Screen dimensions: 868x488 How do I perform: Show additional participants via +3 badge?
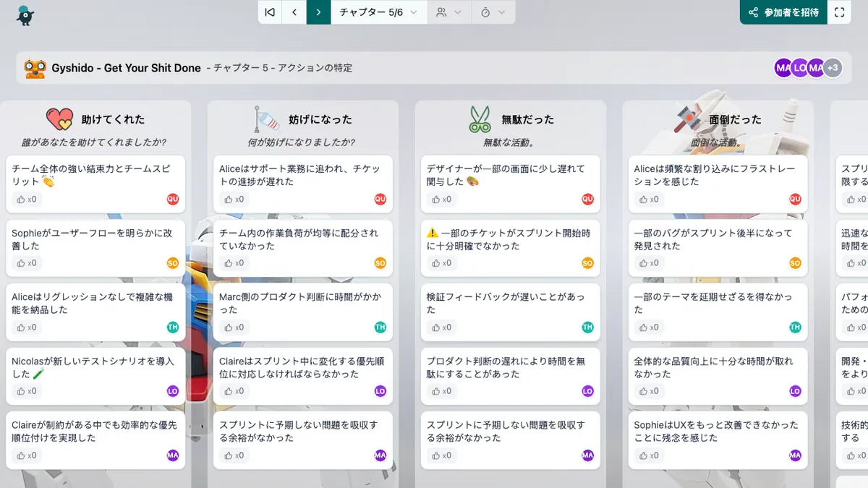833,68
